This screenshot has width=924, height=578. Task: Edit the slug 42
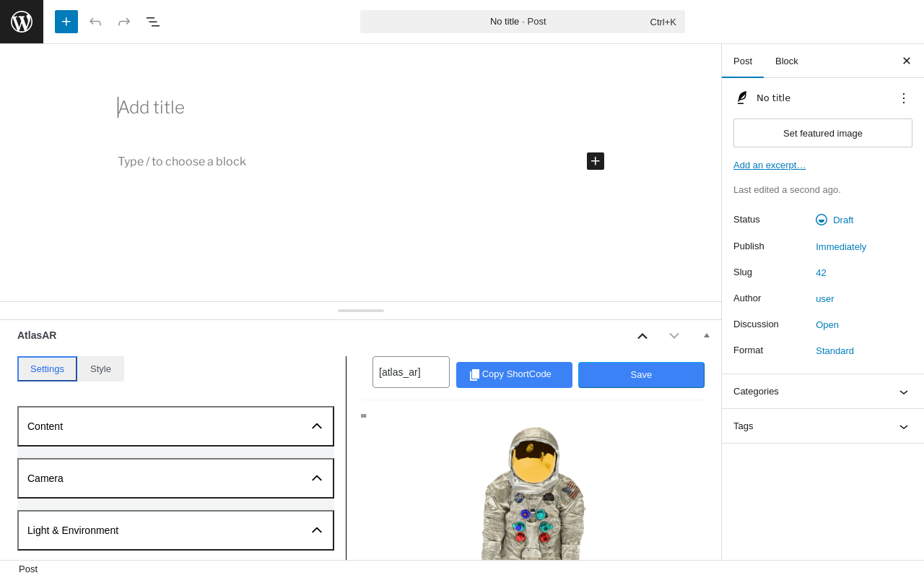pyautogui.click(x=821, y=272)
